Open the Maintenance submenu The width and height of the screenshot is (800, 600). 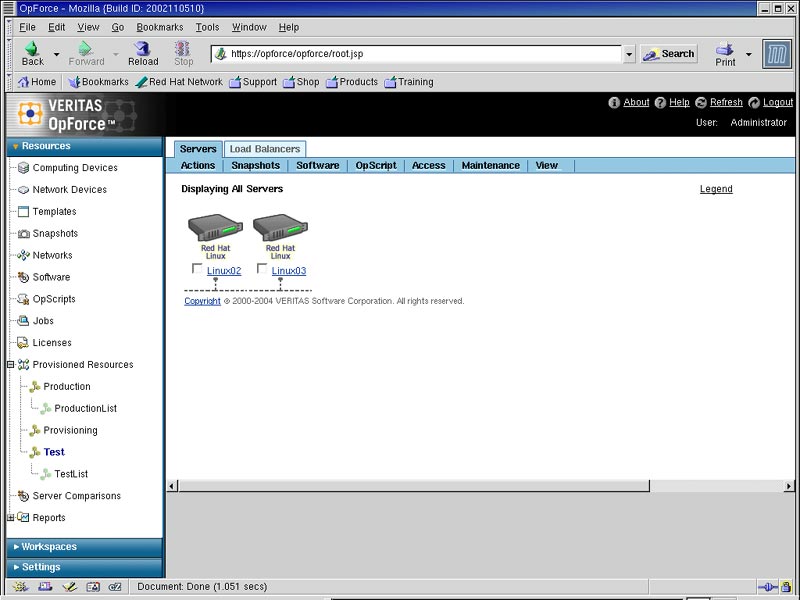coord(490,165)
